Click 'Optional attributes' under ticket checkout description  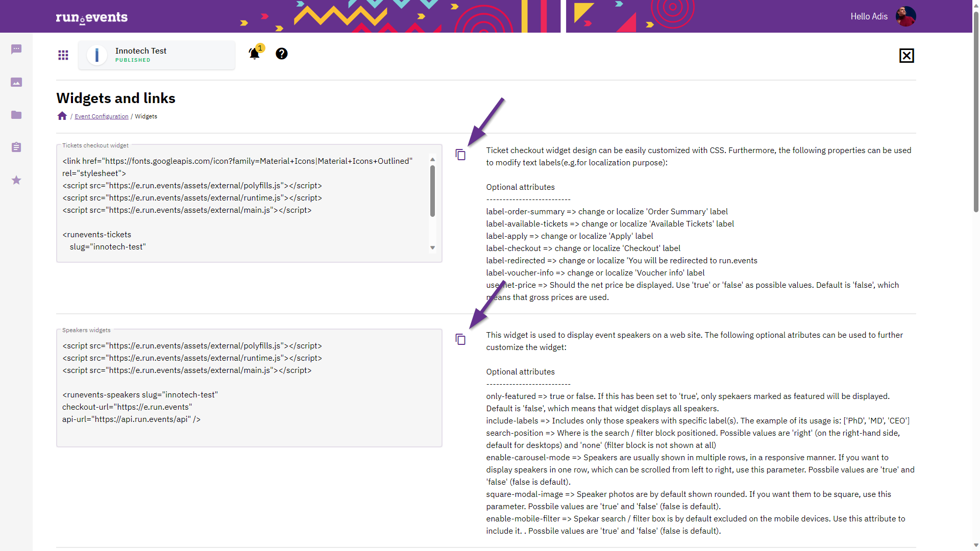(520, 187)
